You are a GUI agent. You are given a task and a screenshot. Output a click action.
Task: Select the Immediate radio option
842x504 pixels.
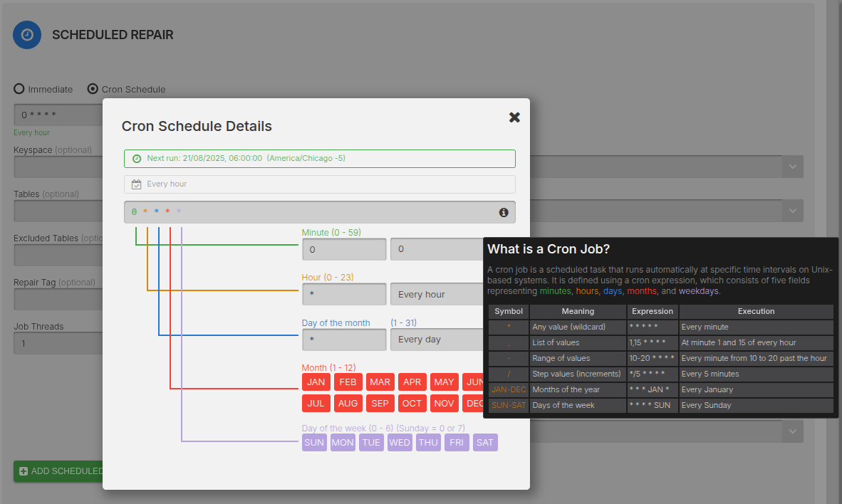(x=19, y=89)
